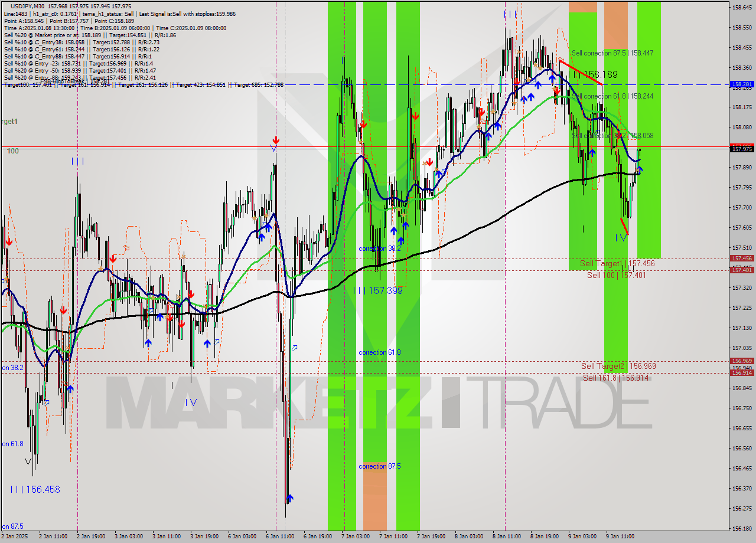Click the 'Sell correction 38.2 | 158.058' label
The width and height of the screenshot is (756, 543).
[612, 136]
